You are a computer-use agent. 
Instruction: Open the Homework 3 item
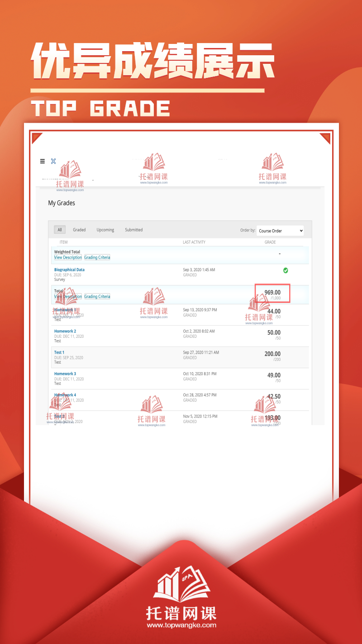click(x=65, y=374)
